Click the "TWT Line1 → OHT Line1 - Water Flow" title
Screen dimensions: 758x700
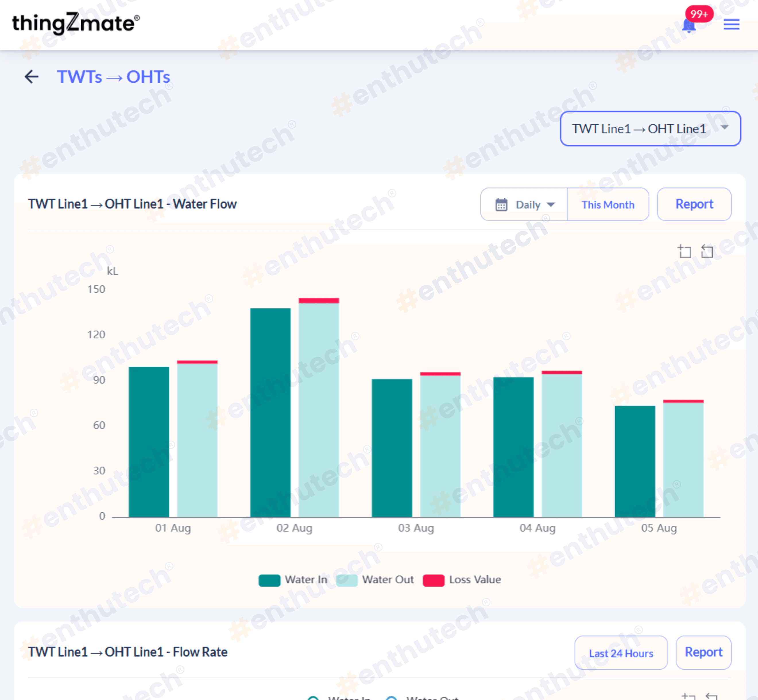[132, 204]
